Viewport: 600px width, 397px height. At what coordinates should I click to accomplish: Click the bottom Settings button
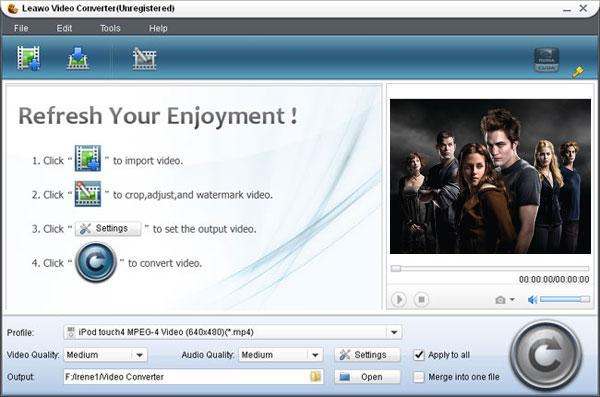click(x=367, y=355)
